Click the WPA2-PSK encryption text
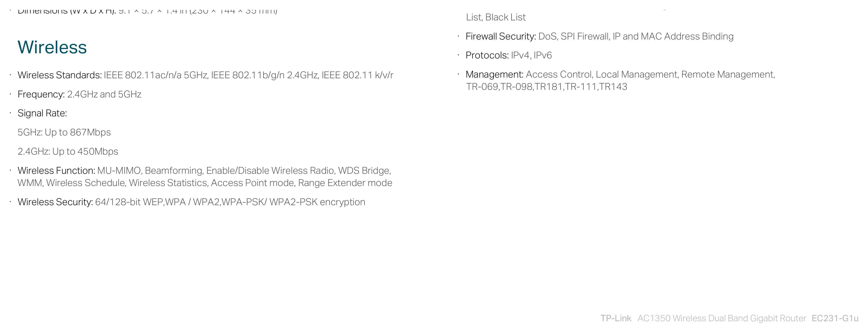This screenshot has height=333, width=868. pyautogui.click(x=317, y=202)
